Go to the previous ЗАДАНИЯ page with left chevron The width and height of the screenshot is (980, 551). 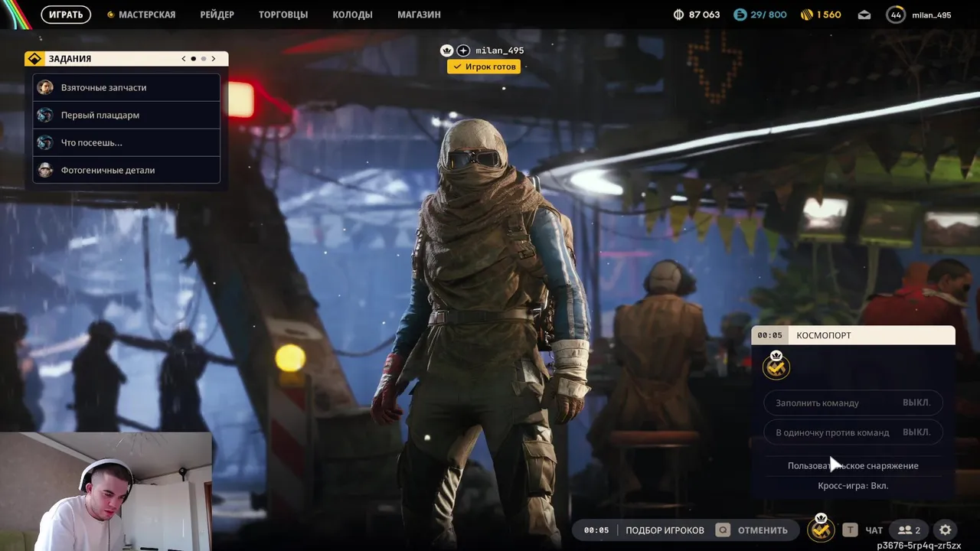click(x=184, y=59)
